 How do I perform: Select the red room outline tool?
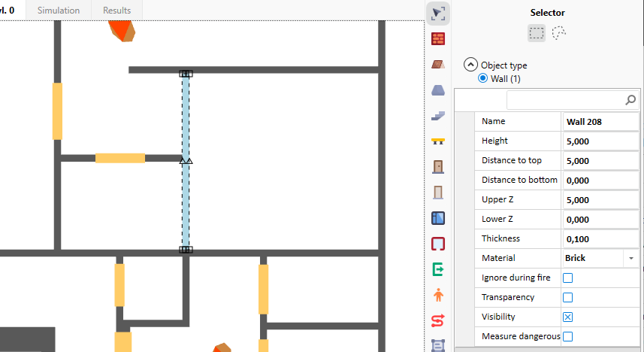438,244
